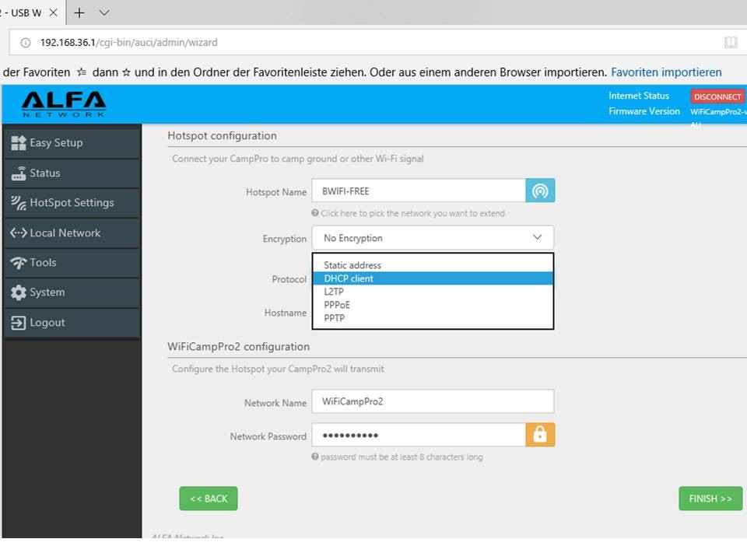Screen dimensions: 747x560
Task: Open a new browser tab
Action: pos(79,13)
